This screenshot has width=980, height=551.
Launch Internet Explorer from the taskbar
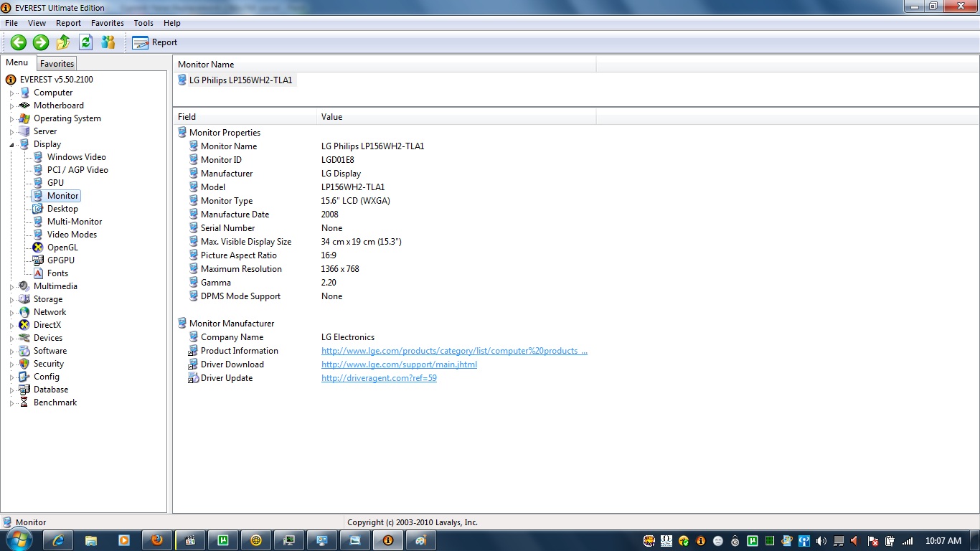pyautogui.click(x=57, y=540)
